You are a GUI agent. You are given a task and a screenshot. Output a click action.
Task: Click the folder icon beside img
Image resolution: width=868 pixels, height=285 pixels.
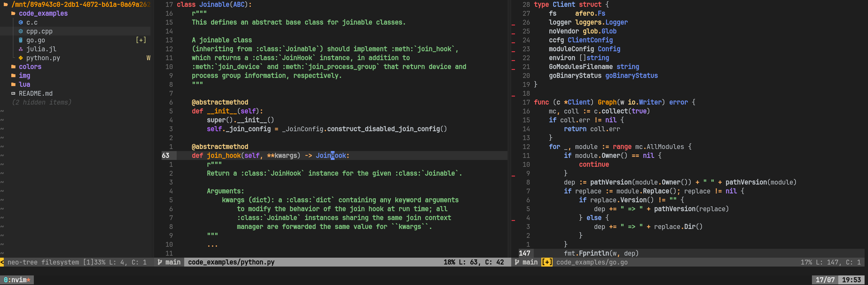click(13, 76)
